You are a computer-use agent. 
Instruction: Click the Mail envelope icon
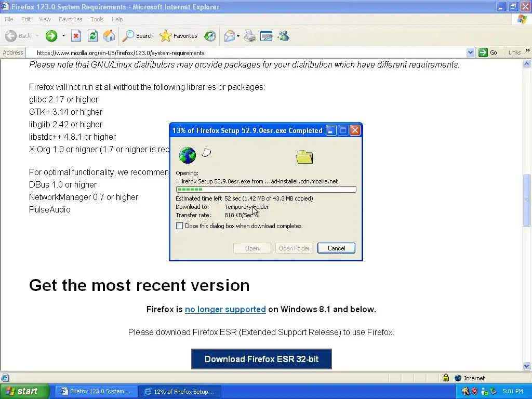pyautogui.click(x=230, y=36)
